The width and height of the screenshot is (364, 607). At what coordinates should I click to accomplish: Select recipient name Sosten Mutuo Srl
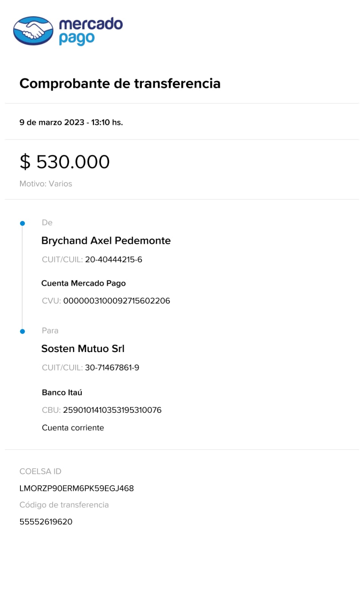coord(83,349)
